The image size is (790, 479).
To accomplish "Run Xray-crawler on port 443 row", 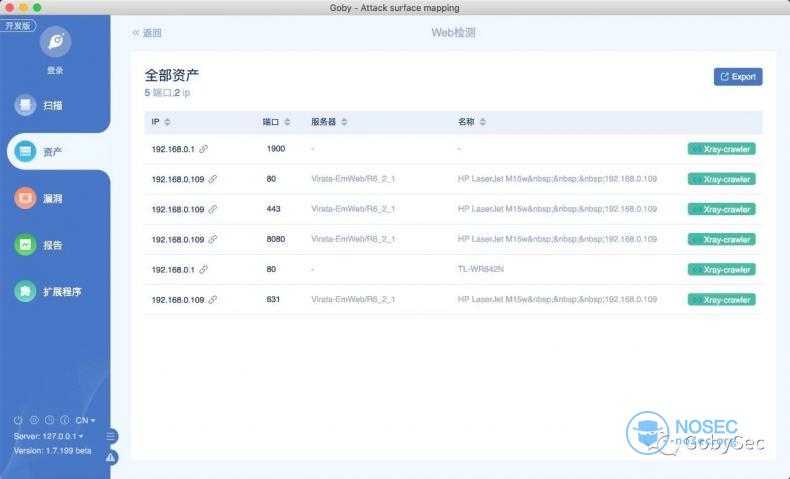I will click(721, 210).
